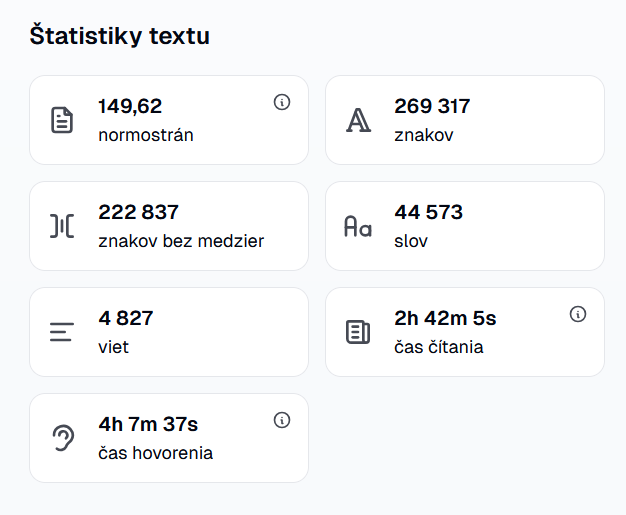The height and width of the screenshot is (515, 626).
Task: Click the čas hovorenia label
Action: pos(155,453)
